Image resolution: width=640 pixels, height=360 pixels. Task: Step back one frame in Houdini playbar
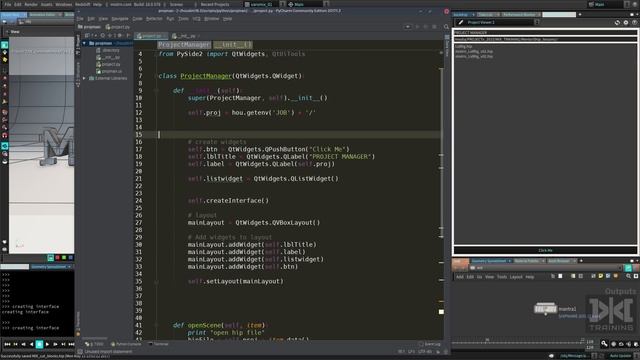point(23,344)
